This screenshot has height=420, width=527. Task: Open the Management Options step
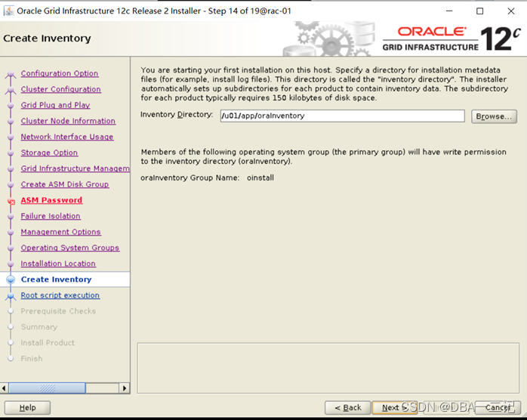click(x=60, y=232)
